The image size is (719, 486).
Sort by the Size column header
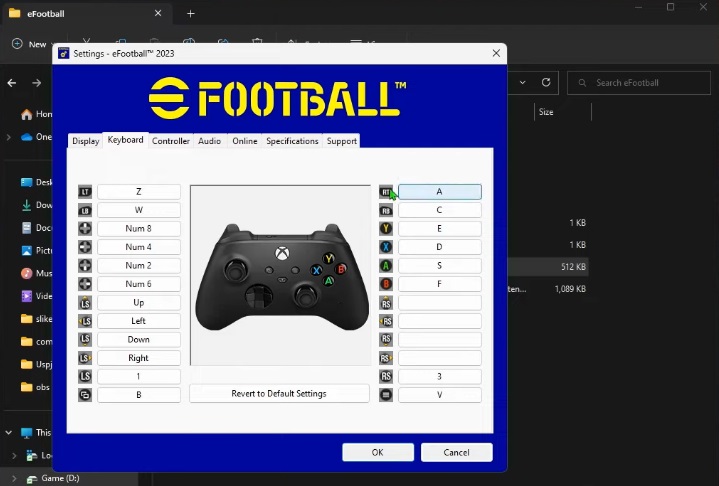546,112
